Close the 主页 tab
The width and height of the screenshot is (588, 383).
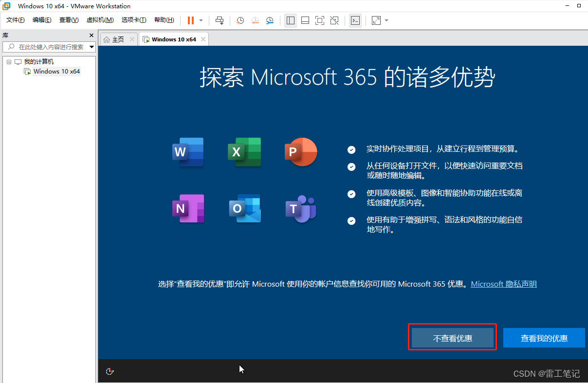(x=132, y=39)
